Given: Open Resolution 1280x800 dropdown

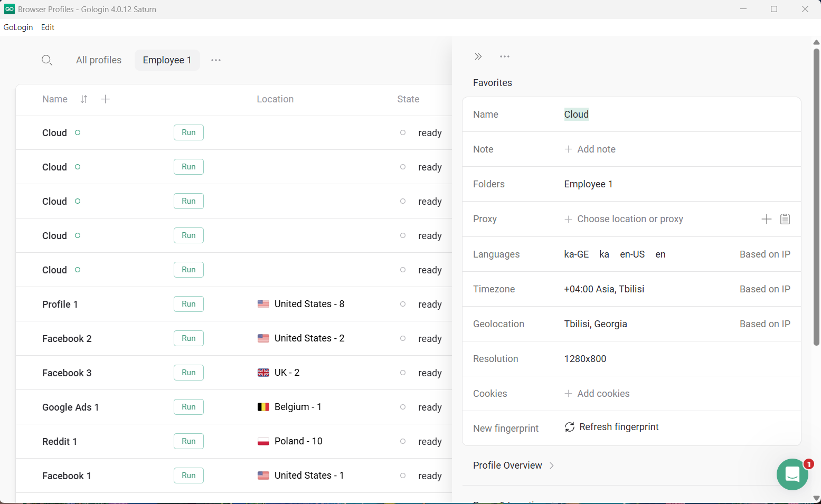Looking at the screenshot, I should [585, 359].
